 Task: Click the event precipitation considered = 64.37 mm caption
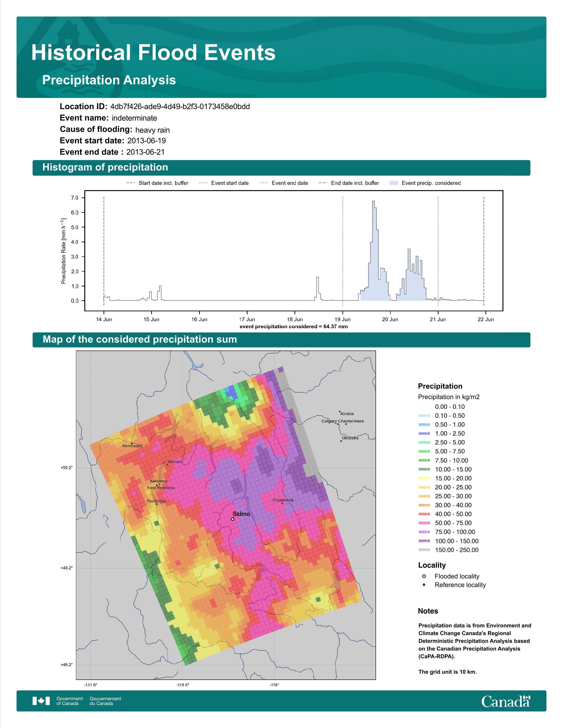293,326
